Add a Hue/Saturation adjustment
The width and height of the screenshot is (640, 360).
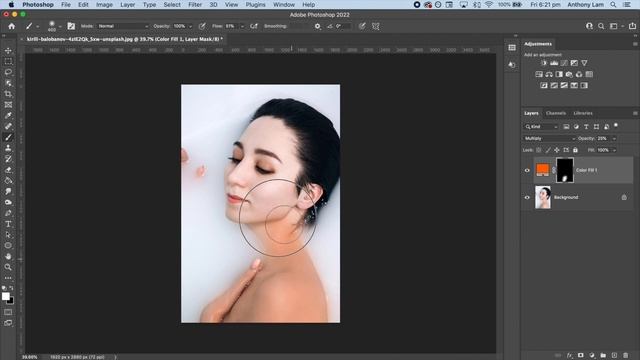pyautogui.click(x=539, y=74)
